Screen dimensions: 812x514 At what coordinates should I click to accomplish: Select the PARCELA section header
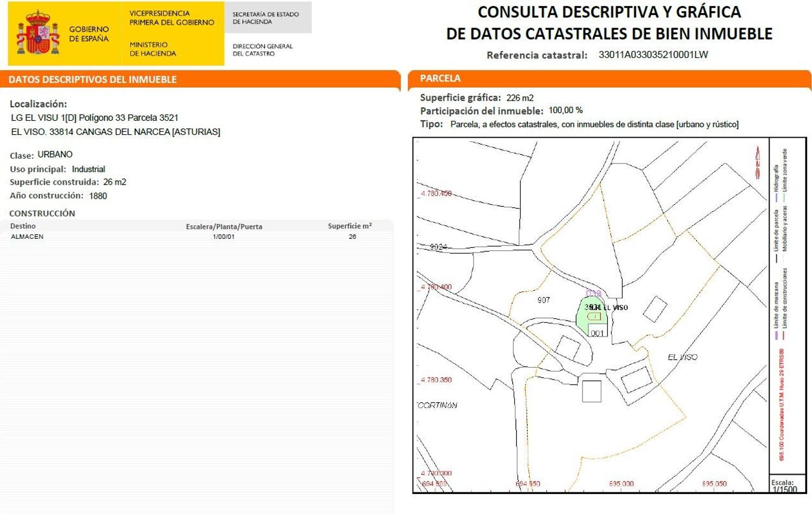pyautogui.click(x=440, y=79)
